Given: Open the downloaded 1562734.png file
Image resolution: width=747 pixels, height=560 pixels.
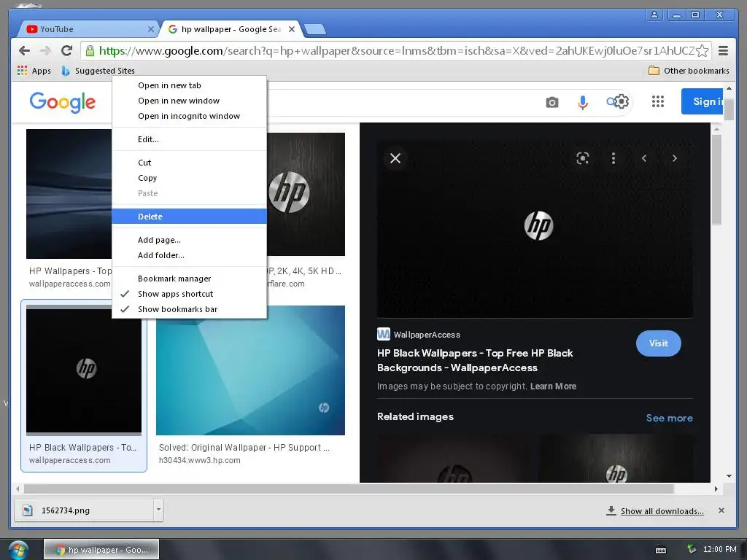Looking at the screenshot, I should pyautogui.click(x=84, y=510).
